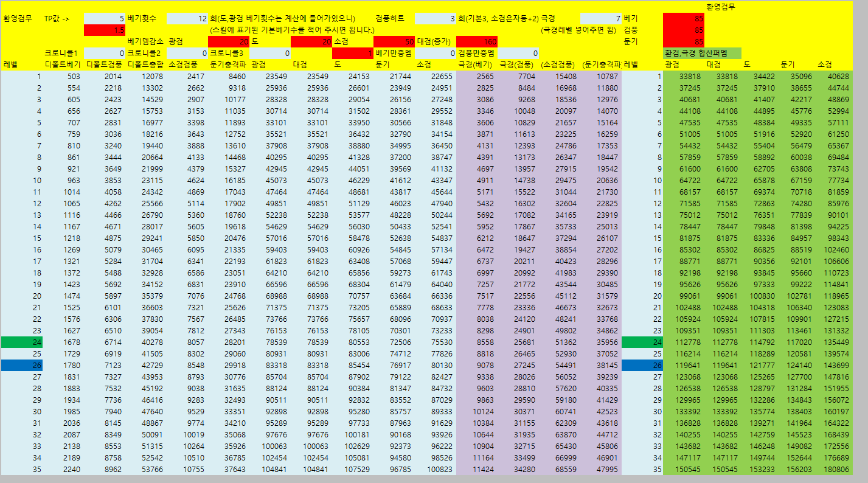The image size is (868, 483).
Task: Select the TP값 input cell containing 5
Action: click(x=104, y=19)
